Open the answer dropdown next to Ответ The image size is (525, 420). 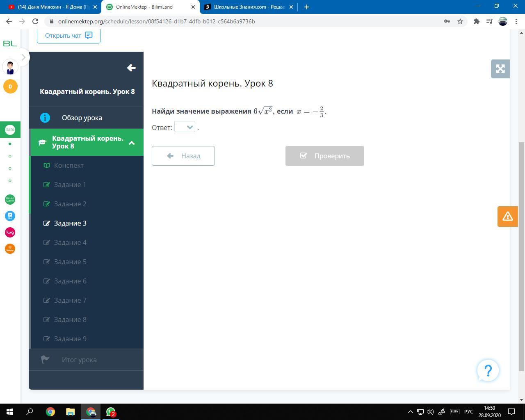185,127
